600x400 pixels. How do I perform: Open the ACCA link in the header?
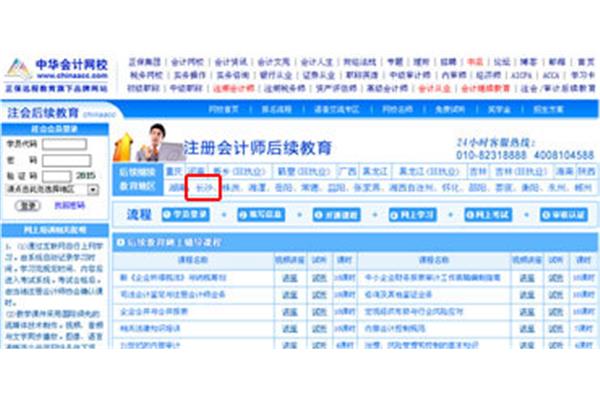coord(551,75)
